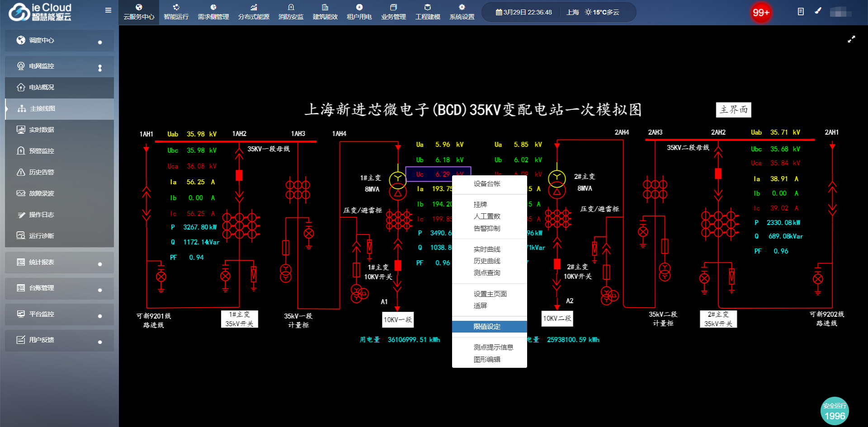This screenshot has height=427, width=868.
Task: Click the 10KV一段 label box
Action: point(398,319)
